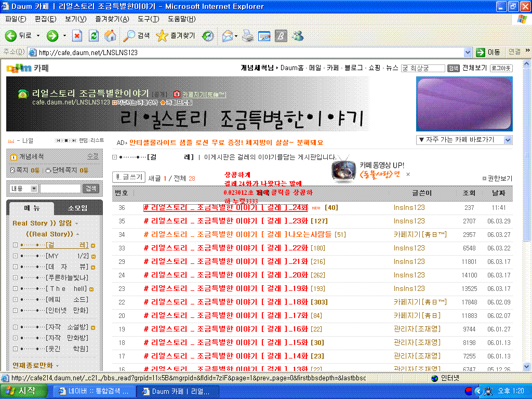Screen dimensions: 532x399
Task: Click the 권한보기 link
Action: [497, 179]
